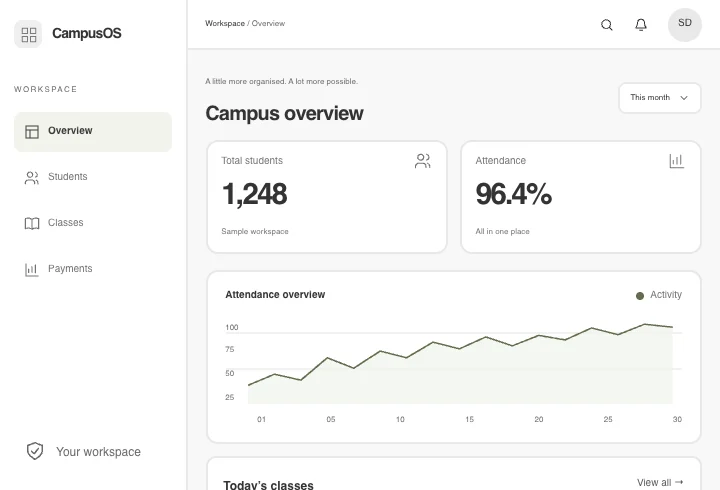720x490 pixels.
Task: Open search via magnifier icon
Action: pos(607,25)
